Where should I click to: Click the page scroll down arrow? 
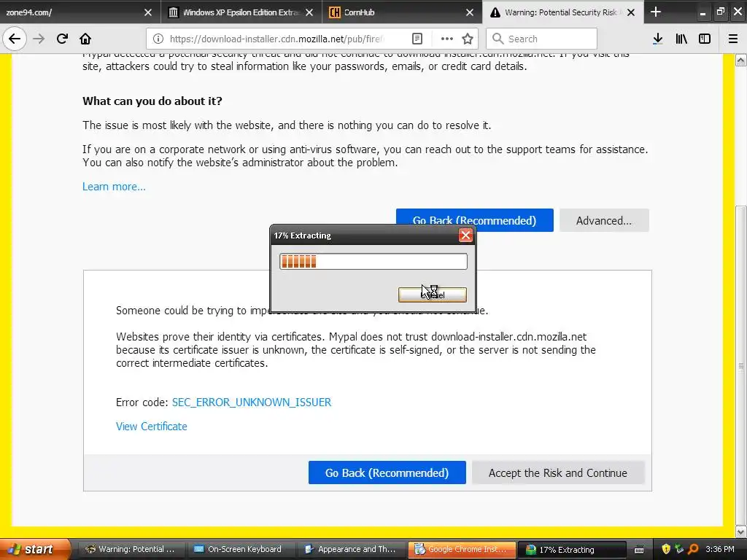coord(741,532)
